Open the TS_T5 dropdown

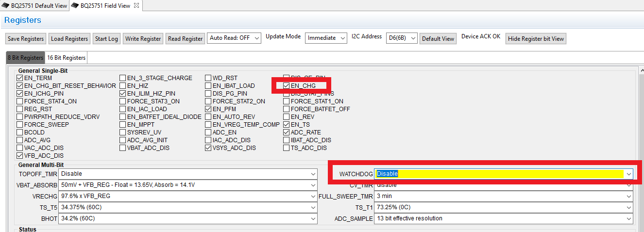(188, 207)
